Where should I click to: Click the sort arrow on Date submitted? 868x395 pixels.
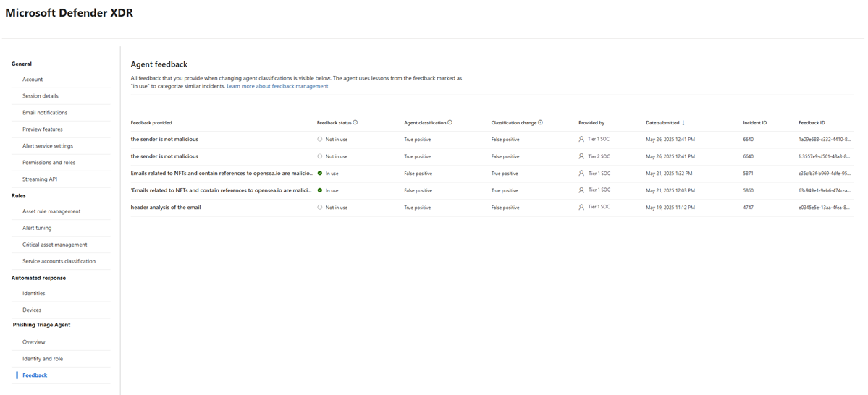tap(683, 123)
